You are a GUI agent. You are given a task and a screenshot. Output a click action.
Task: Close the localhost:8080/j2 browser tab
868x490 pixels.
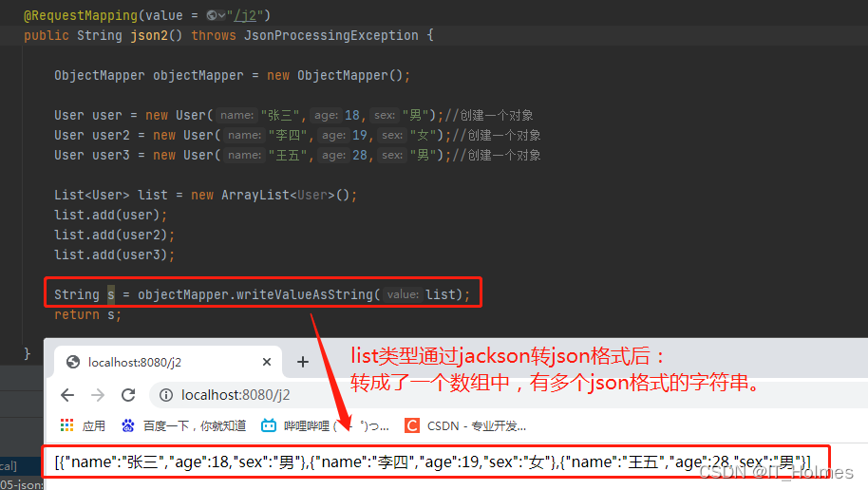coord(267,362)
